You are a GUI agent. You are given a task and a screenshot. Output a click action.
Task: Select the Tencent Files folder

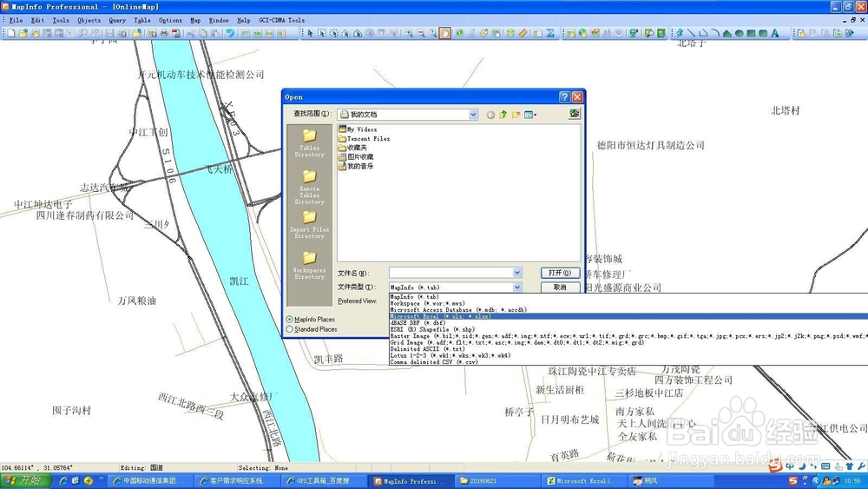[x=364, y=139]
